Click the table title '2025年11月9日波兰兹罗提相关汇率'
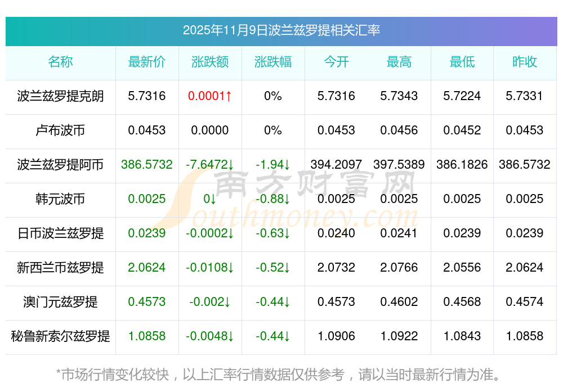Image resolution: width=563 pixels, height=392 pixels. click(x=281, y=30)
